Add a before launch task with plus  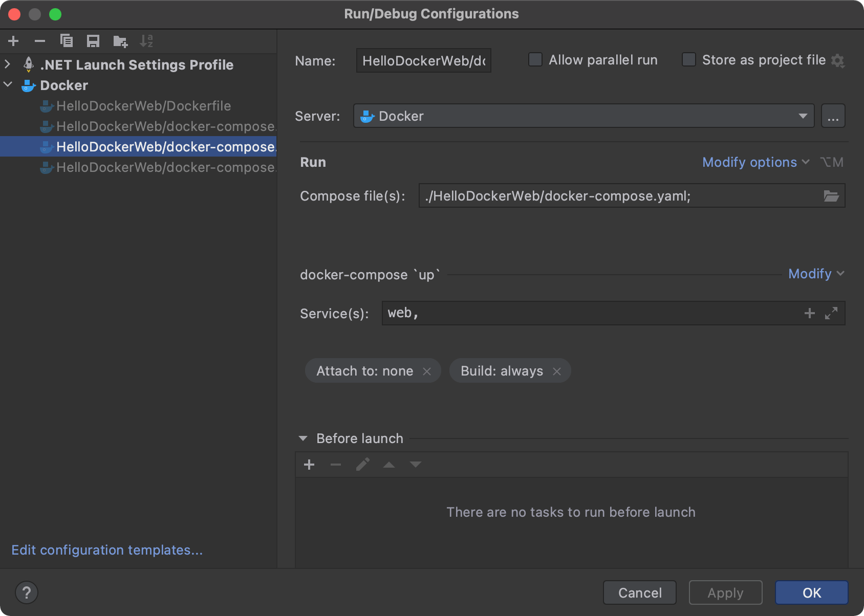tap(309, 465)
